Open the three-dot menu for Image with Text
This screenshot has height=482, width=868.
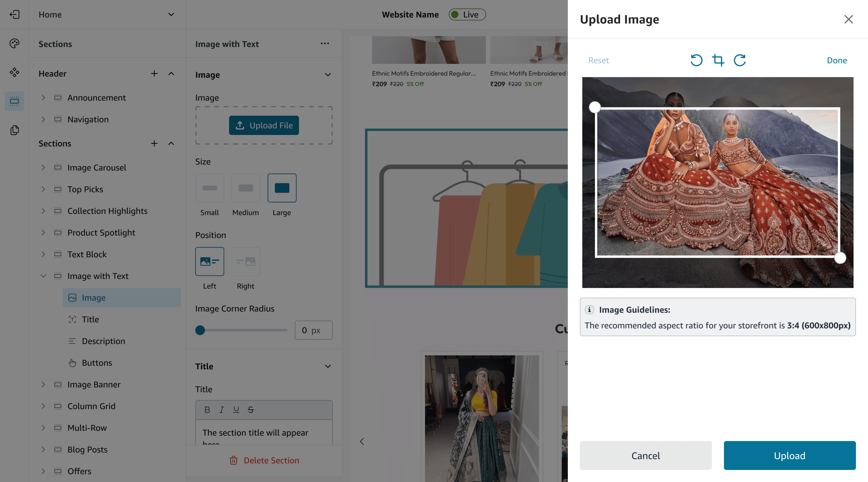325,43
